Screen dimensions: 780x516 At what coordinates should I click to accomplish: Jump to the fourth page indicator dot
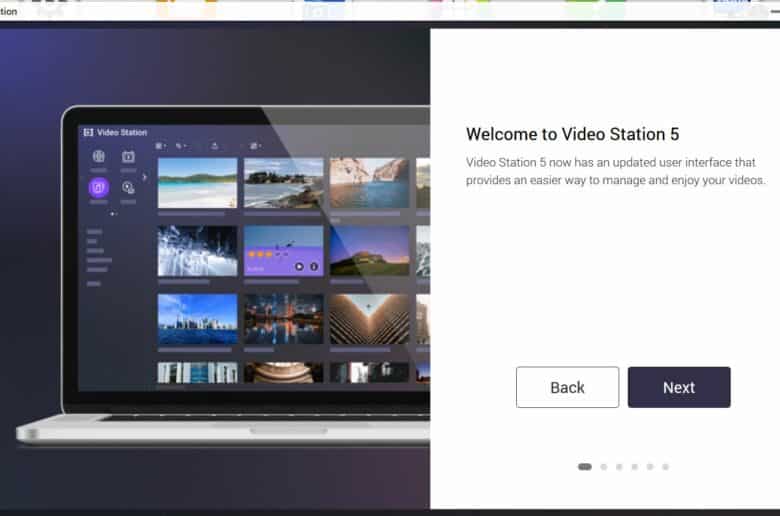635,467
